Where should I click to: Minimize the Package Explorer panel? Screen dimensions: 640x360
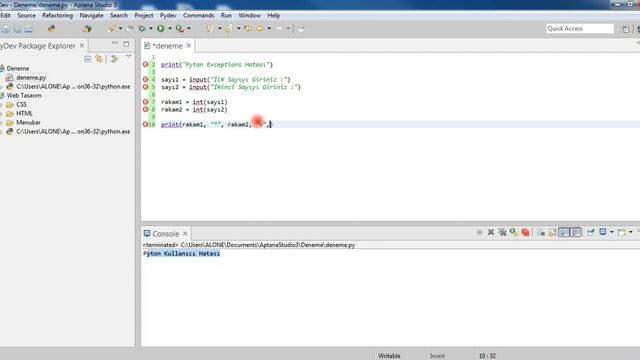click(x=114, y=43)
